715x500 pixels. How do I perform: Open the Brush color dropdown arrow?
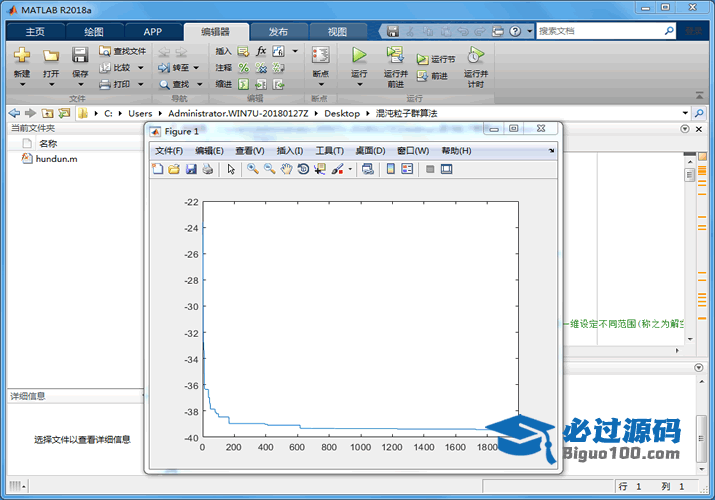tap(350, 169)
